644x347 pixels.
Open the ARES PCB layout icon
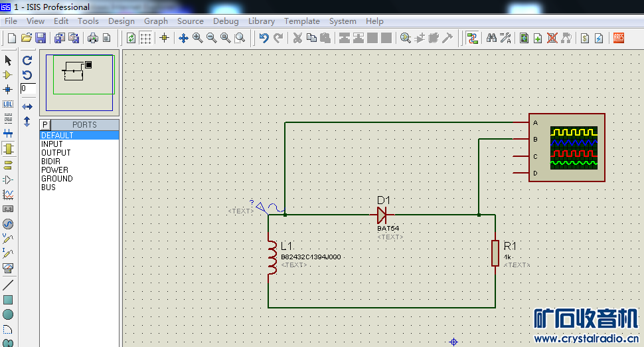[618, 38]
